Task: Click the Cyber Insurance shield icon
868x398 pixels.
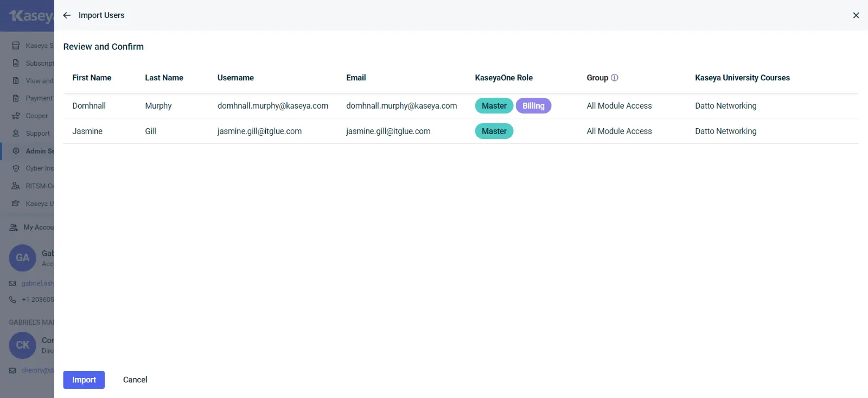Action: 16,168
